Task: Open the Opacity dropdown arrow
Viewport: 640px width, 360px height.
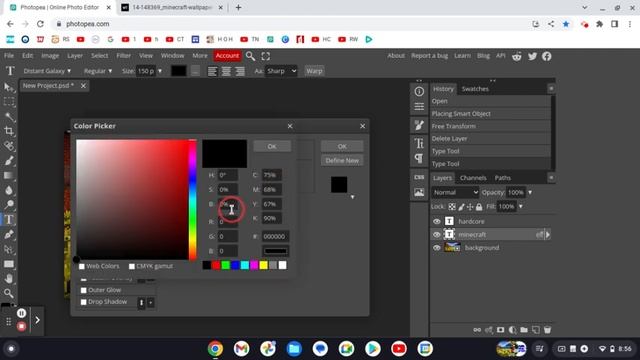Action: click(530, 192)
